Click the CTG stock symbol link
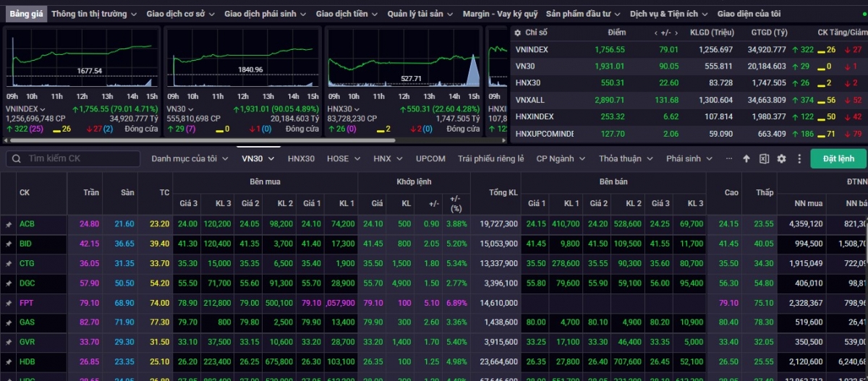 27,264
